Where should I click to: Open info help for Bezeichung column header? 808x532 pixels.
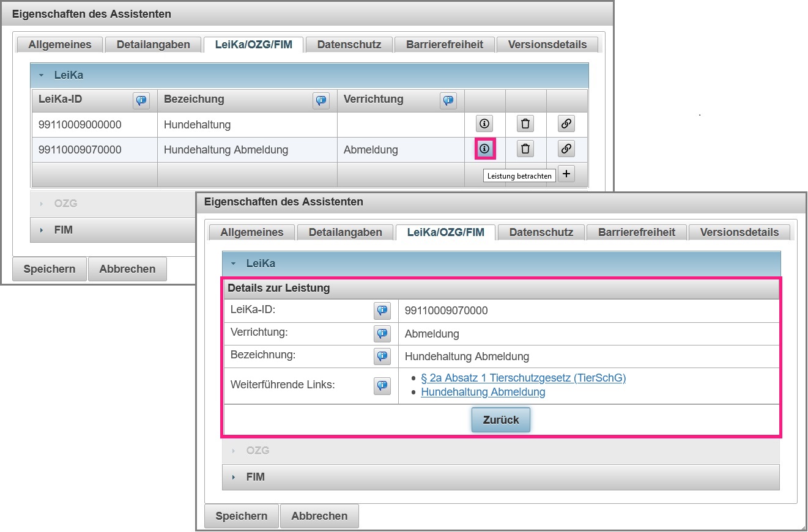321,101
